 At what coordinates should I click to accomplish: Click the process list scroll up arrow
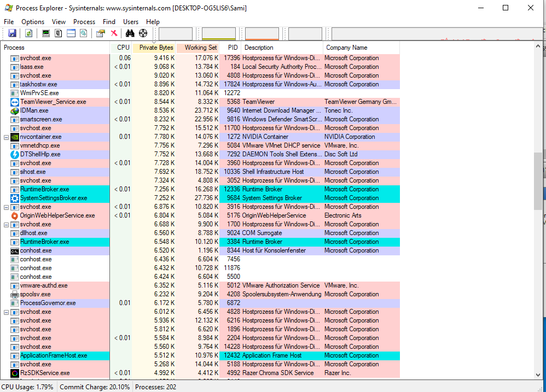(538, 46)
